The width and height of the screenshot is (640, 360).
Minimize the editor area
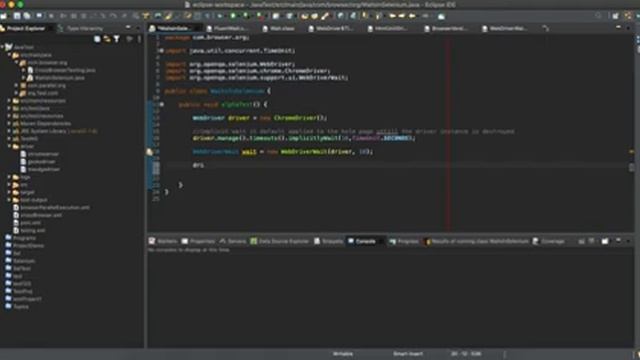[x=618, y=27]
